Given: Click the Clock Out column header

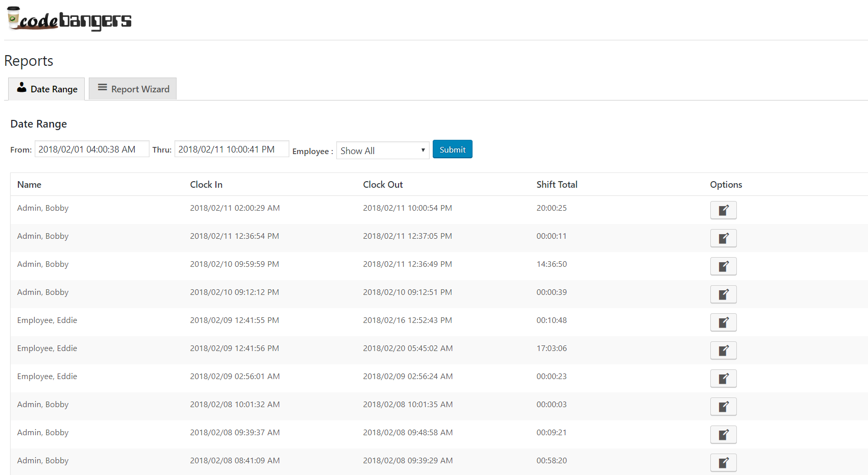Looking at the screenshot, I should (x=383, y=184).
